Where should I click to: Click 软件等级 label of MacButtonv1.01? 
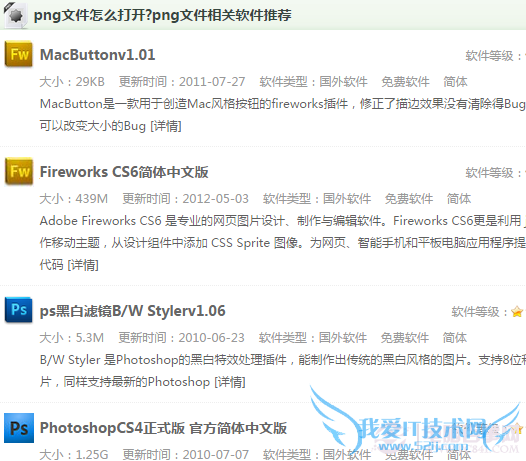tap(490, 56)
